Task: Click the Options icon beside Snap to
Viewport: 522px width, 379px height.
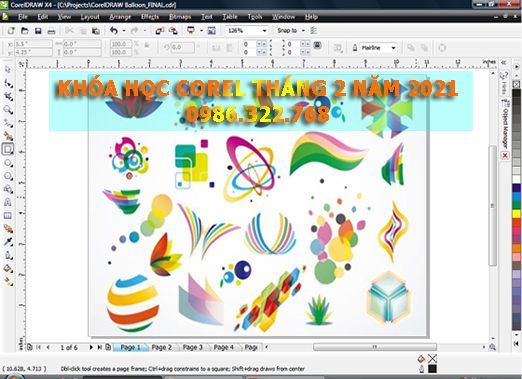Action: click(313, 31)
